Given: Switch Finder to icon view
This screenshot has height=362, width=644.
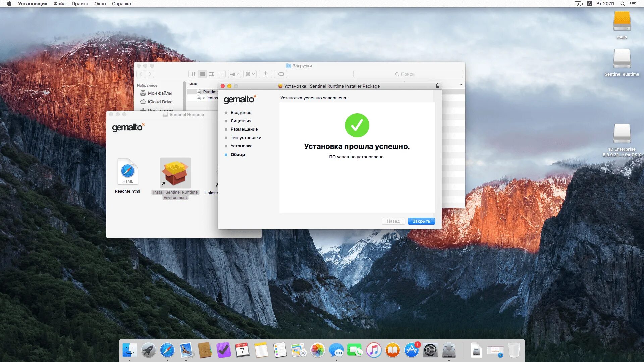Looking at the screenshot, I should pos(193,74).
